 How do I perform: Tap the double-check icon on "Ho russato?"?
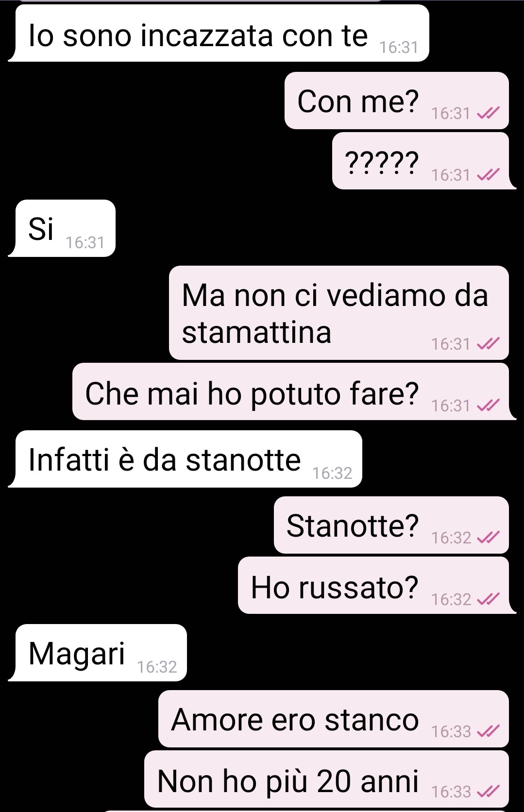488,599
